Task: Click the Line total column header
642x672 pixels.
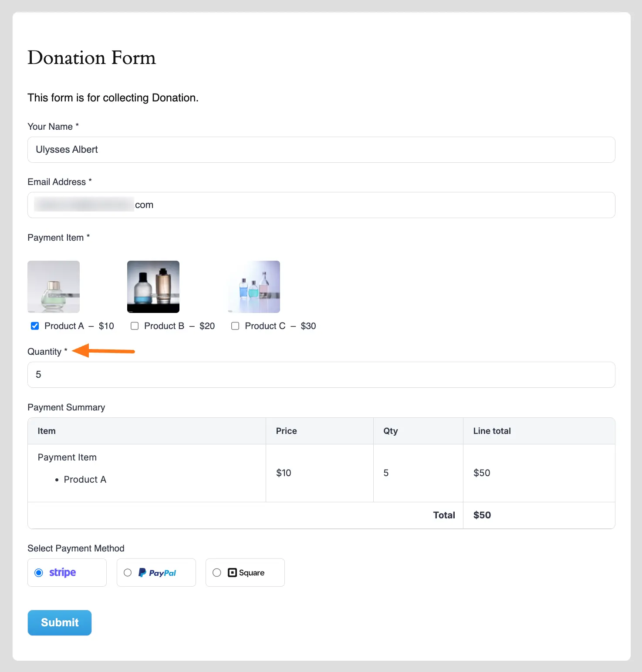Action: pos(492,431)
